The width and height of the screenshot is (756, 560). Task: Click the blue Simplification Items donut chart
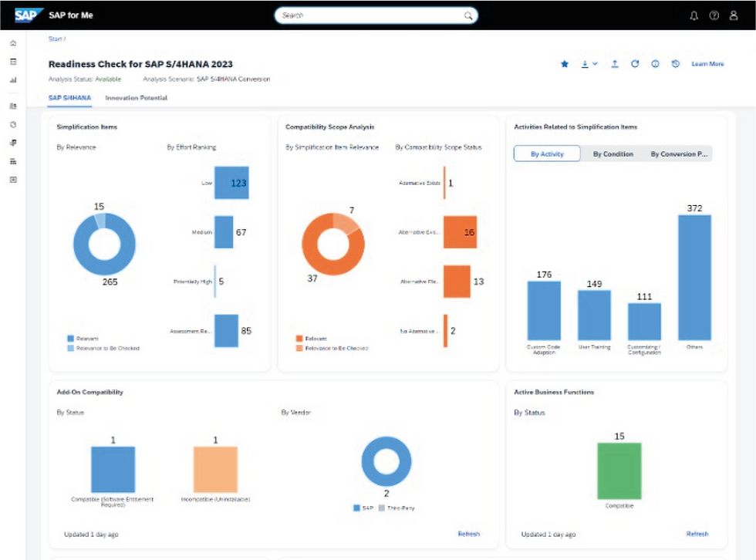click(104, 244)
